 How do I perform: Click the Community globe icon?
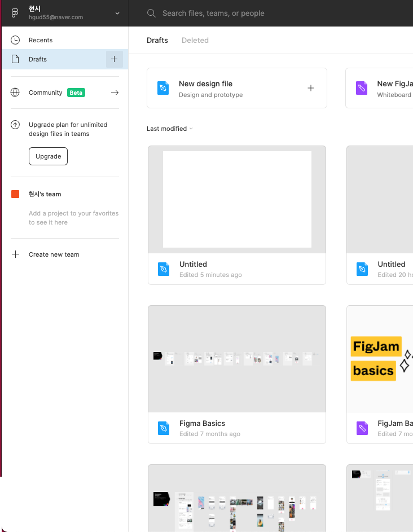15,93
